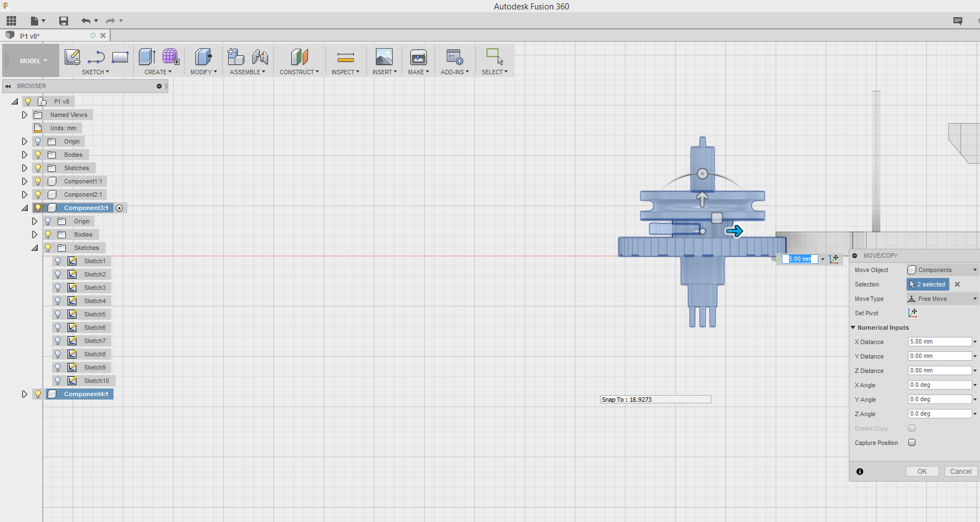Select the 3D Print make tool
Image resolution: width=980 pixels, height=522 pixels.
pyautogui.click(x=419, y=57)
